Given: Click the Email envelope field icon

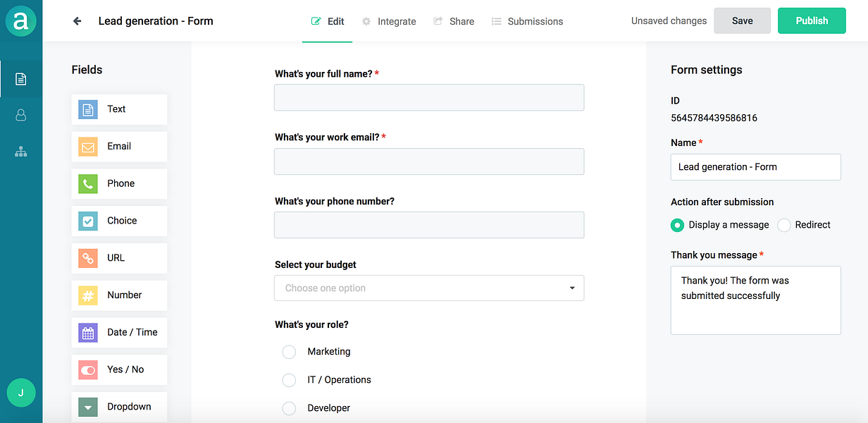Looking at the screenshot, I should [88, 147].
